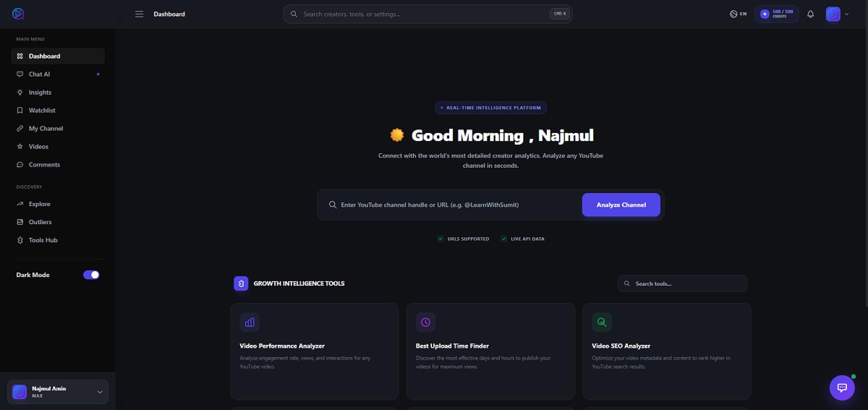Click the Dashboard grid icon
868x410 pixels.
tap(20, 56)
